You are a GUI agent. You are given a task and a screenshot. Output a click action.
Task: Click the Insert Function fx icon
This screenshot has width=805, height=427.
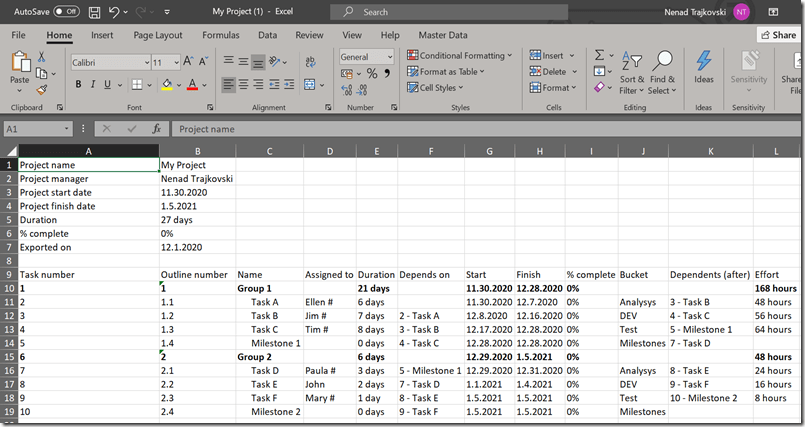point(156,129)
